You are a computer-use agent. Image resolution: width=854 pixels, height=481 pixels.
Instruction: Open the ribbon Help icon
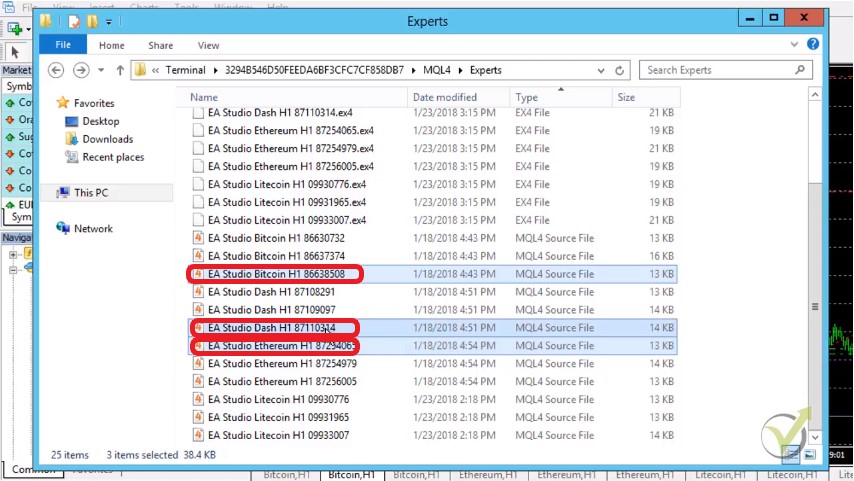coord(815,45)
